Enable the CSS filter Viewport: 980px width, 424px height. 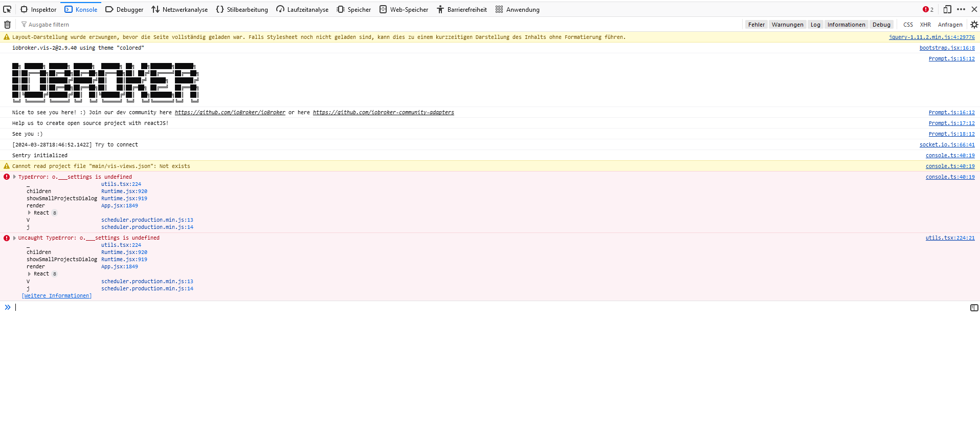[908, 25]
